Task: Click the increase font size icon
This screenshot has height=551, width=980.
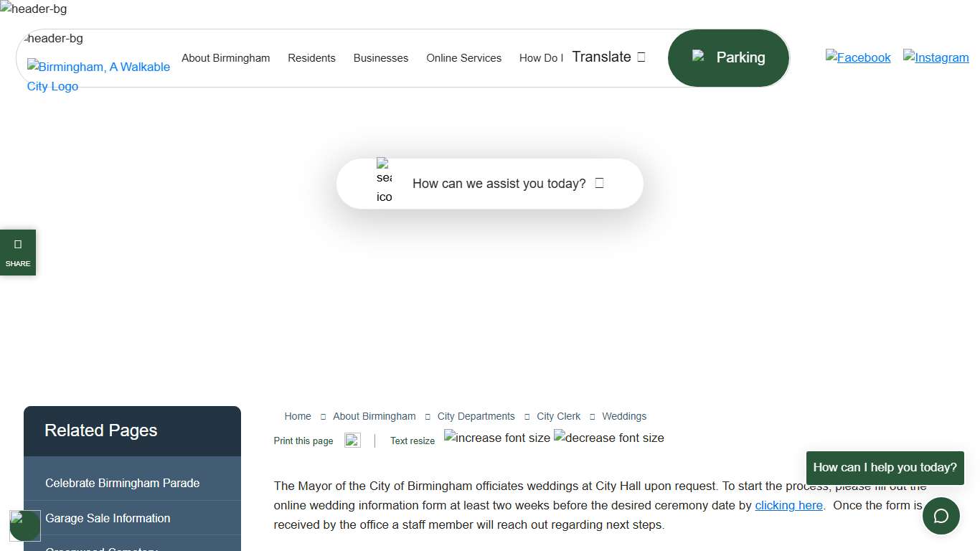Action: coord(497,438)
